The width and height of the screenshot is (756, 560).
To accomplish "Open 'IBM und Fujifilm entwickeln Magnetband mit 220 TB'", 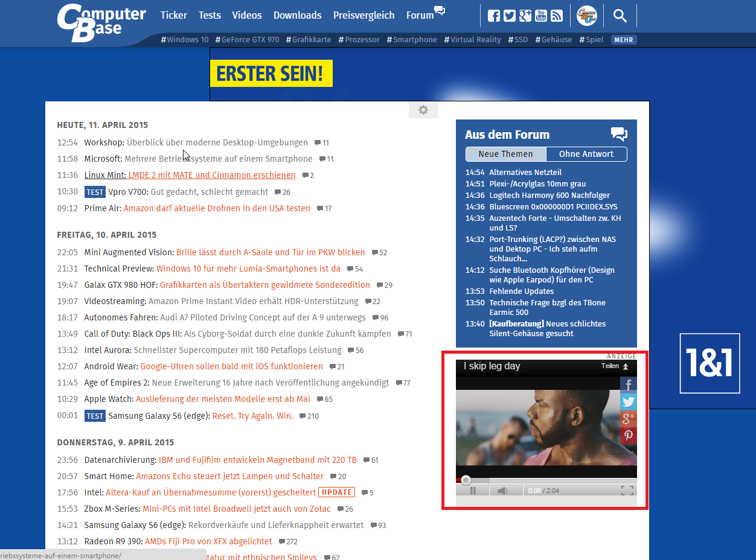I will (257, 460).
